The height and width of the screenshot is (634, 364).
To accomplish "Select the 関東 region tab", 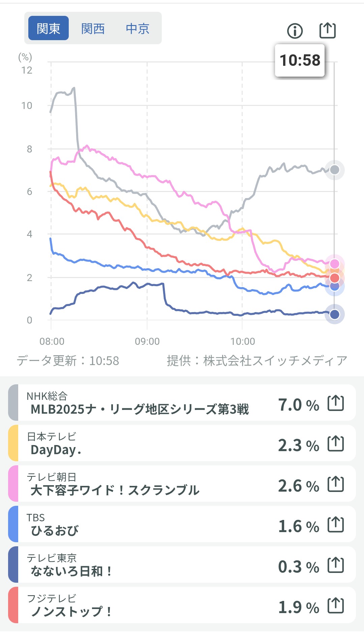I will pyautogui.click(x=49, y=28).
